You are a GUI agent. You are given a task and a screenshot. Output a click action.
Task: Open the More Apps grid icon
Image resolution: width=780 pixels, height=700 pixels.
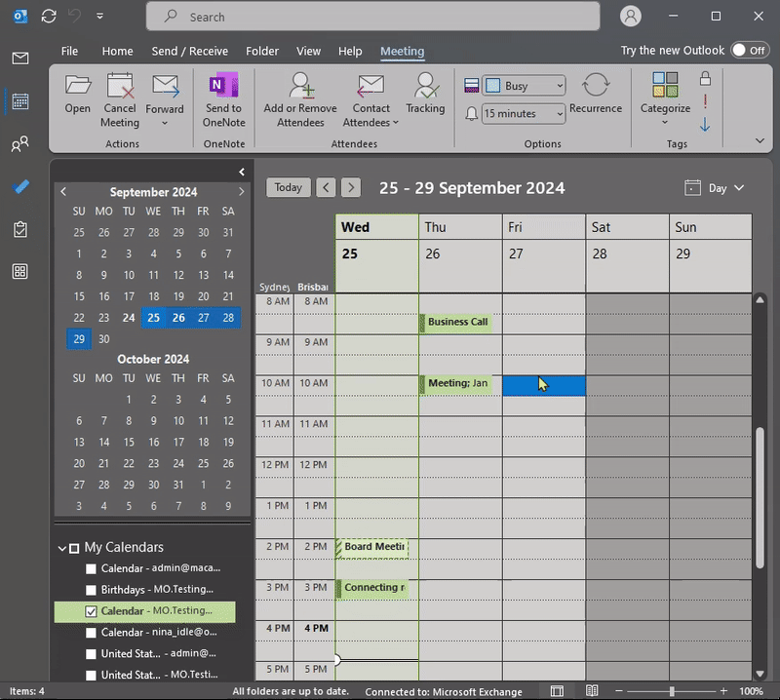pos(20,272)
